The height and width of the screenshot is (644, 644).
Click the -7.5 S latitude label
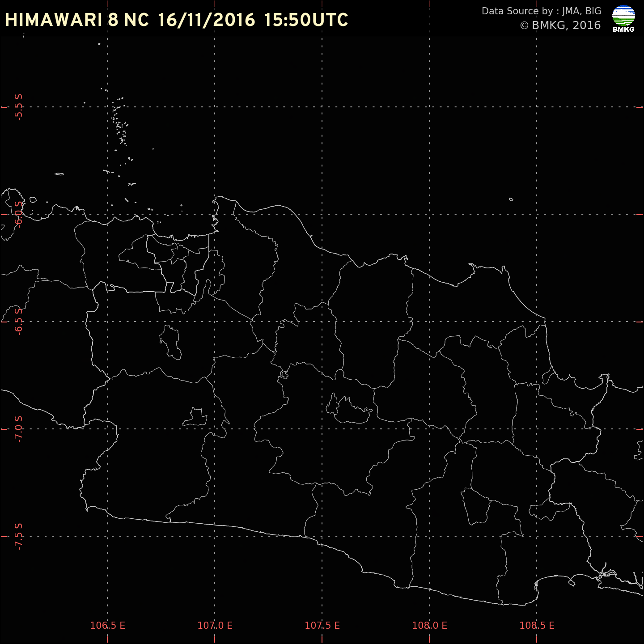(18, 536)
